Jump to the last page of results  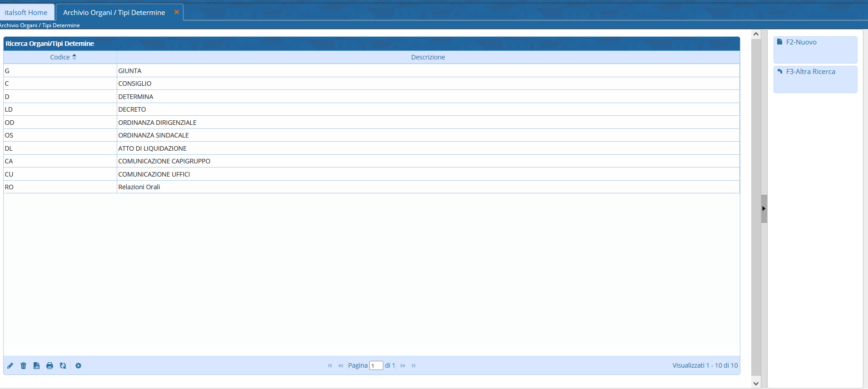tap(413, 366)
